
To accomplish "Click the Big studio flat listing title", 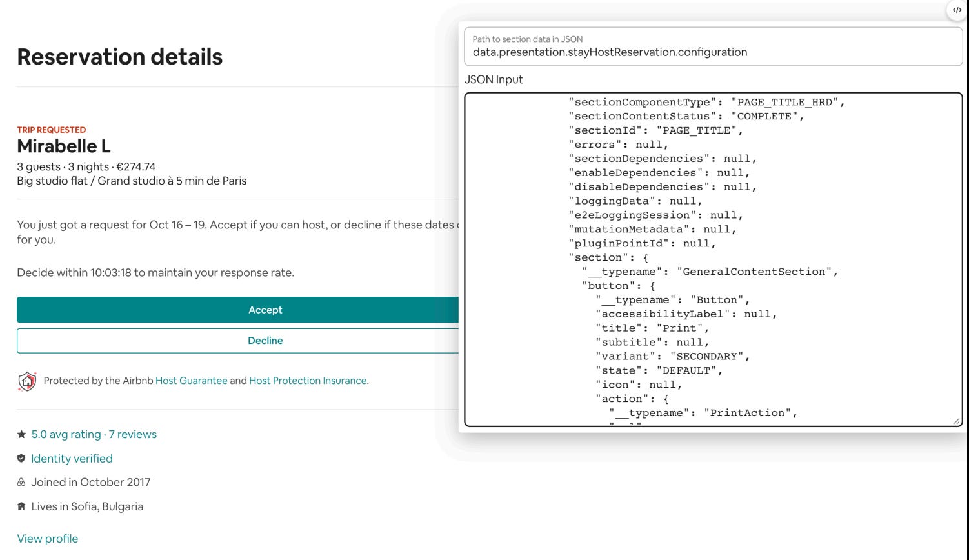I will [132, 181].
